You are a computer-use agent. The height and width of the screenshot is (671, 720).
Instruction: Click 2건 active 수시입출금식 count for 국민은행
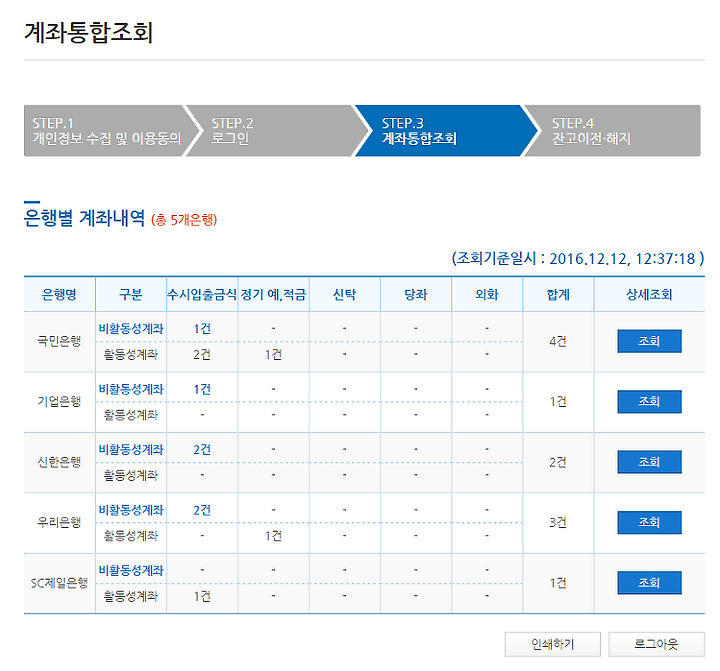[202, 355]
